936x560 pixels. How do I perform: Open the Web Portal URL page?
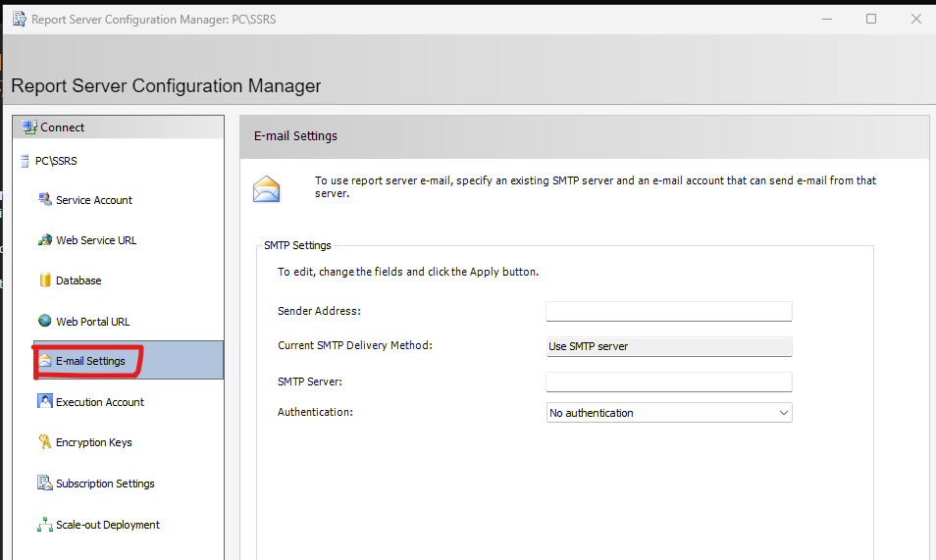click(92, 322)
